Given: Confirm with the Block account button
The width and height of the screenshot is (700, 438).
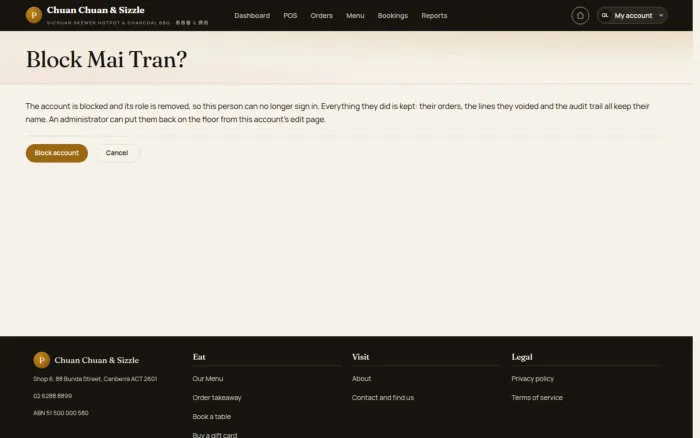Looking at the screenshot, I should pyautogui.click(x=57, y=153).
